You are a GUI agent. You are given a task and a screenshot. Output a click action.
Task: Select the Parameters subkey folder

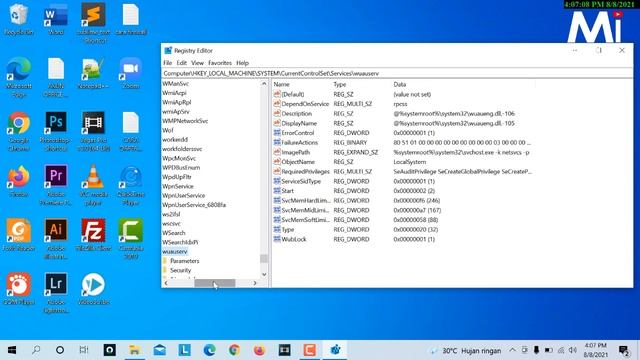[184, 261]
